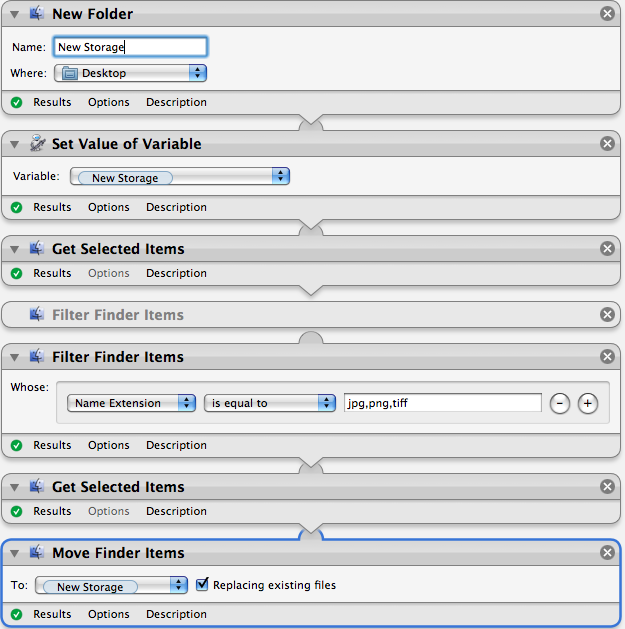625x629 pixels.
Task: Remove the first Get Selected Items action
Action: 607,248
